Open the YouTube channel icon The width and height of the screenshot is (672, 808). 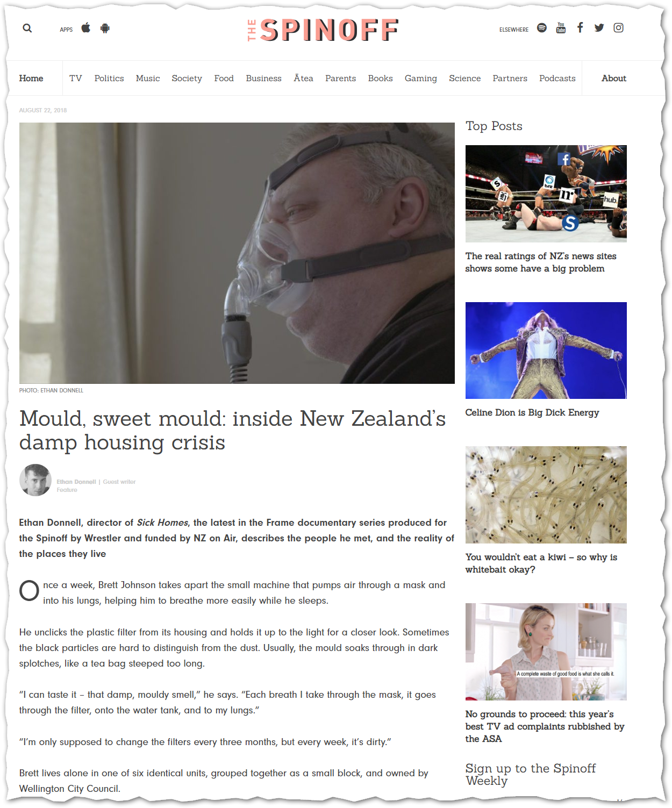pyautogui.click(x=561, y=28)
